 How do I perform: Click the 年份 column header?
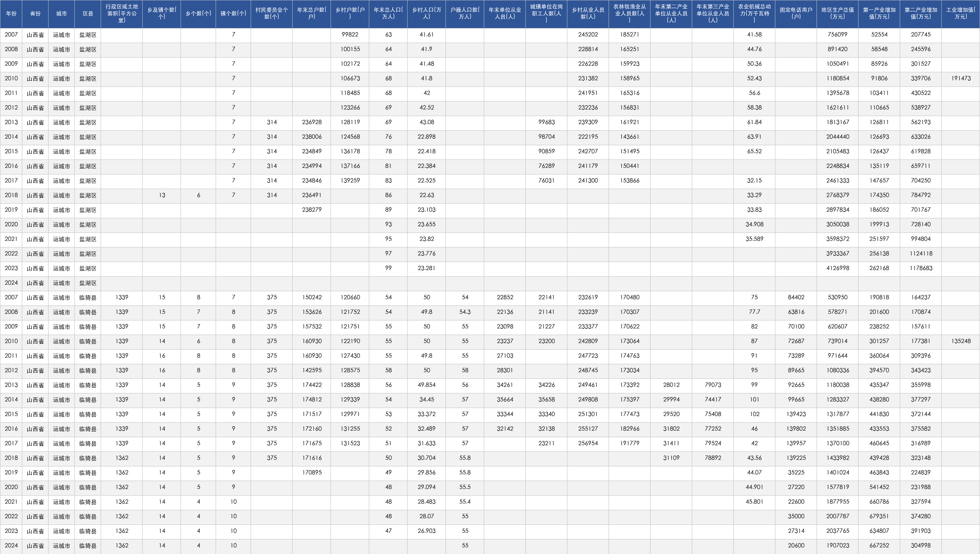11,14
